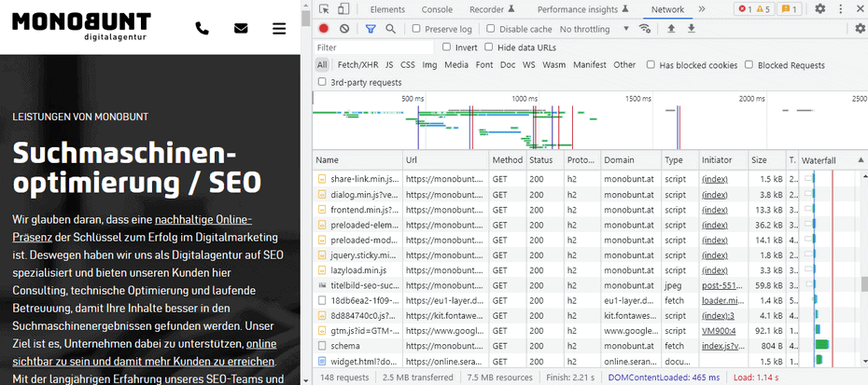The width and height of the screenshot is (868, 385).
Task: Toggle the device toolbar icon
Action: [343, 8]
